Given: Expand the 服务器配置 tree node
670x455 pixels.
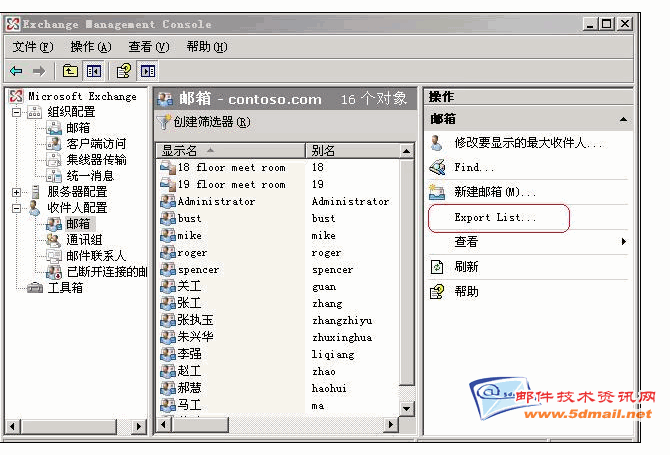Looking at the screenshot, I should pos(17,192).
